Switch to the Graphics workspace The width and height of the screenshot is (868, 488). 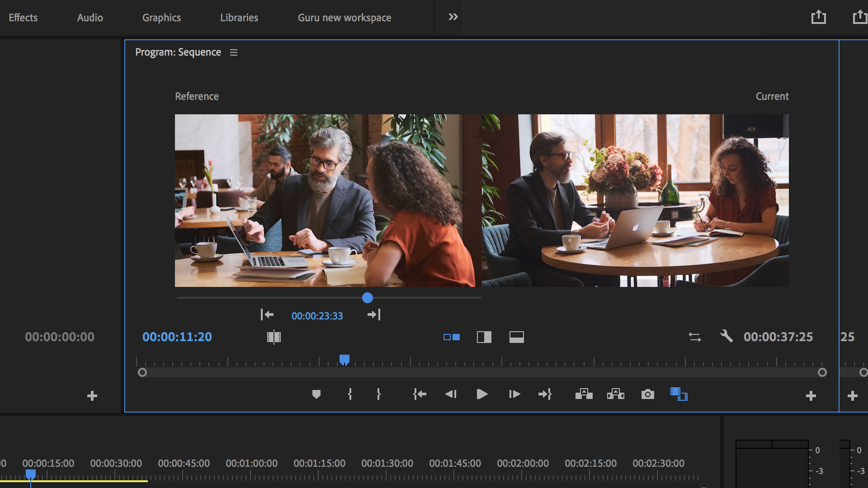[x=161, y=18]
